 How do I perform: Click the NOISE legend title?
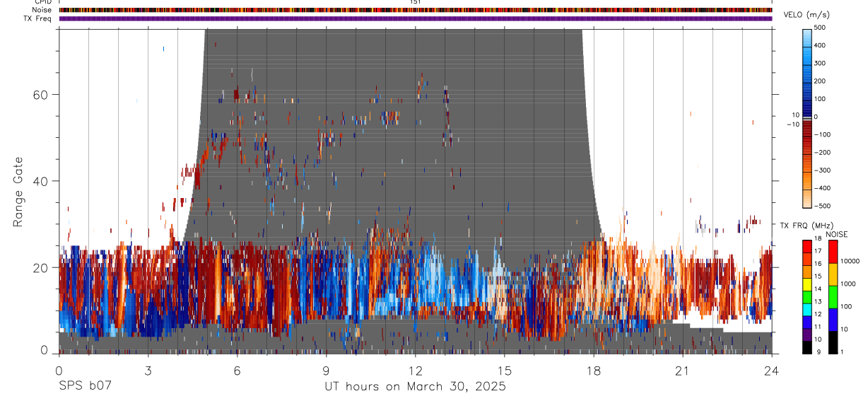[836, 234]
